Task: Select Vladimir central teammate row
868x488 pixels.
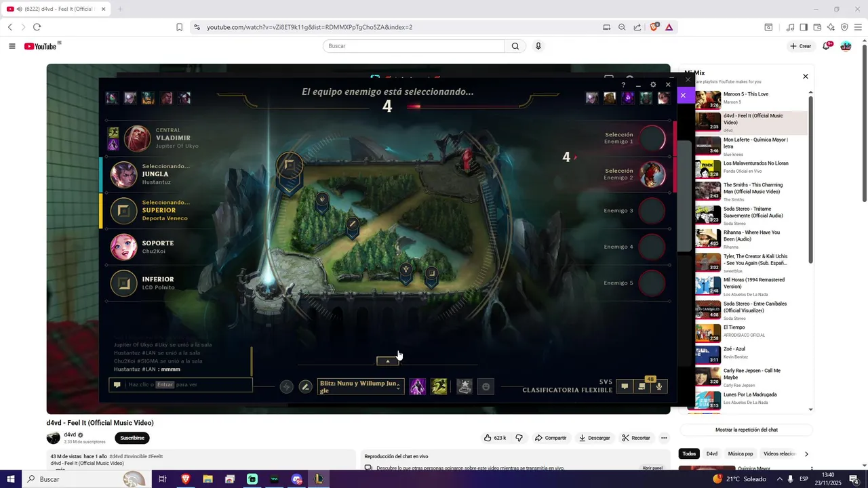Action: click(x=161, y=138)
